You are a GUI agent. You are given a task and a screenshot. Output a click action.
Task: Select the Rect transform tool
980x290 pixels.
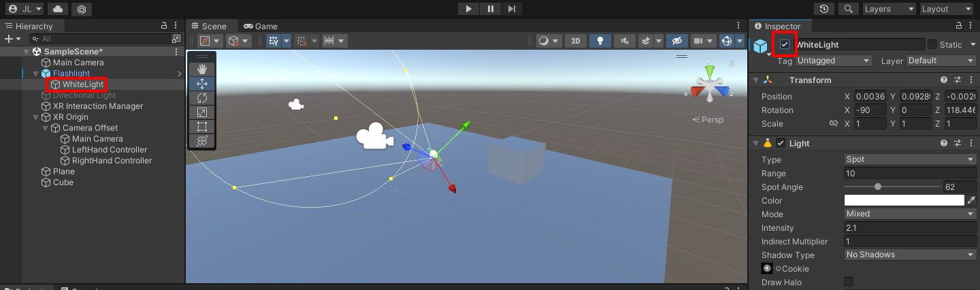coord(201,127)
